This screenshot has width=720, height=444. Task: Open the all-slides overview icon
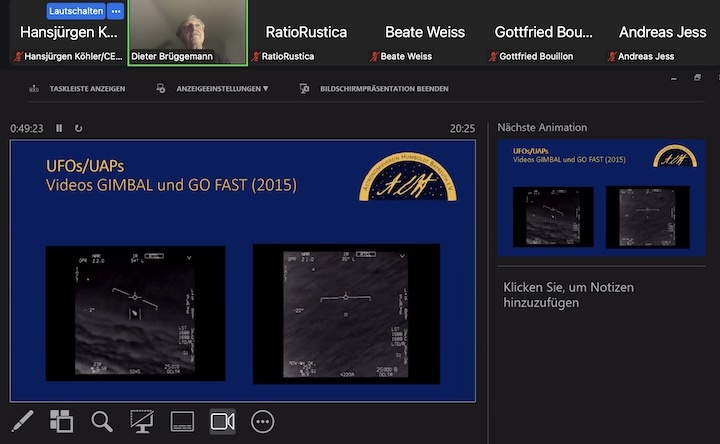click(x=62, y=421)
